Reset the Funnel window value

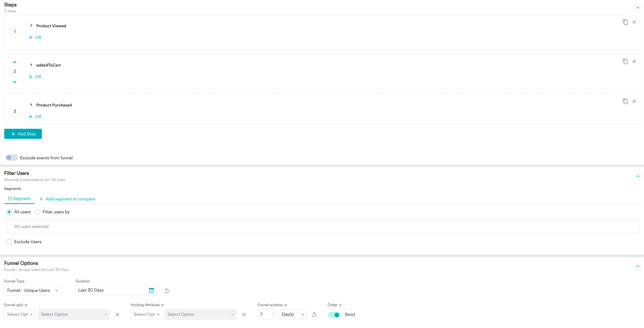(314, 314)
